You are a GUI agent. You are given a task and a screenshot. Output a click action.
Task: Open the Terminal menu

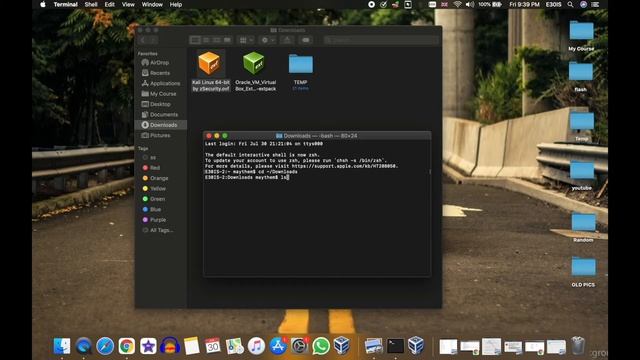click(x=65, y=4)
